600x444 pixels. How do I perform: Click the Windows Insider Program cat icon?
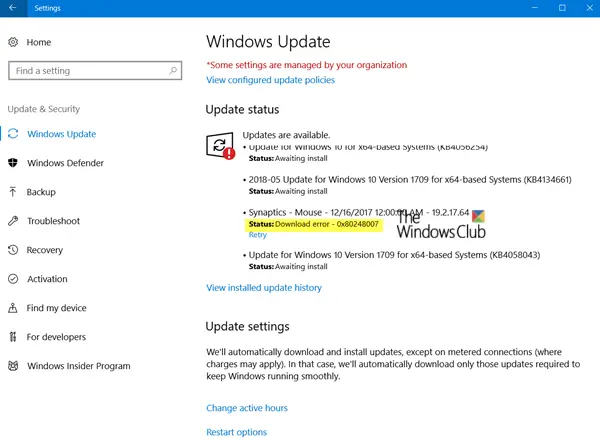(x=13, y=366)
